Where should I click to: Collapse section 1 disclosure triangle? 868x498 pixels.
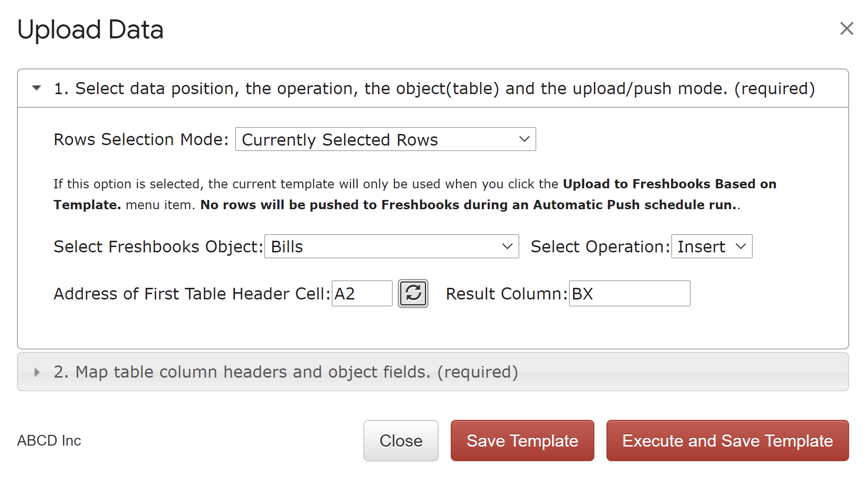point(36,88)
